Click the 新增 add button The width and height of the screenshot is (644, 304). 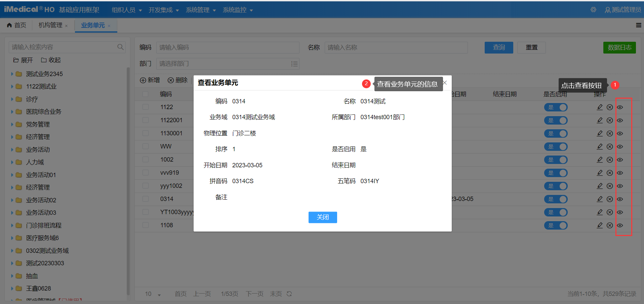tap(150, 80)
